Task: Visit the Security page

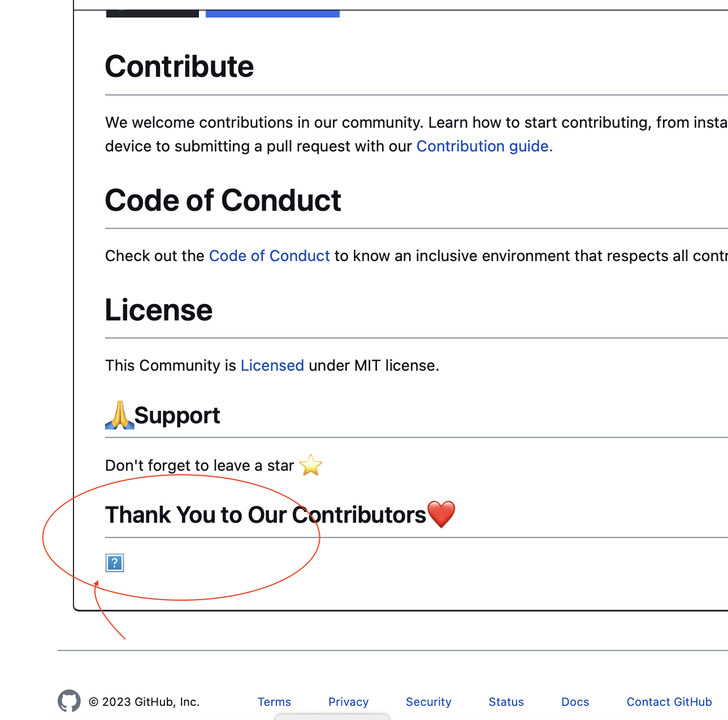Action: 428,701
